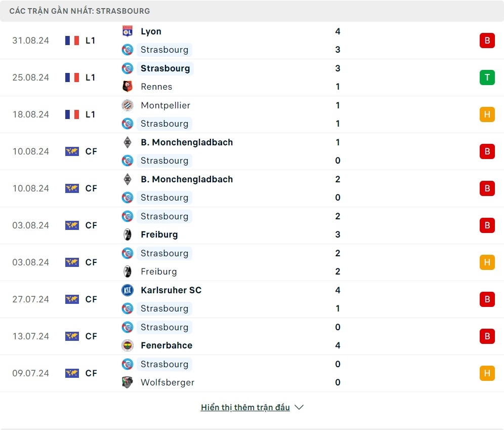Select the Fenerbahce team name
The height and width of the screenshot is (430, 504).
[x=166, y=345]
